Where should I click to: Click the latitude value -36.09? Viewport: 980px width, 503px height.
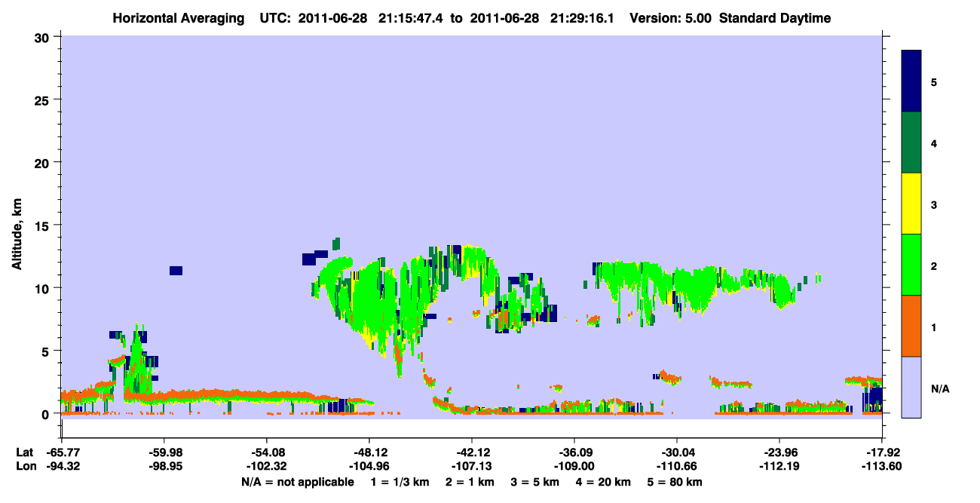pyautogui.click(x=574, y=452)
